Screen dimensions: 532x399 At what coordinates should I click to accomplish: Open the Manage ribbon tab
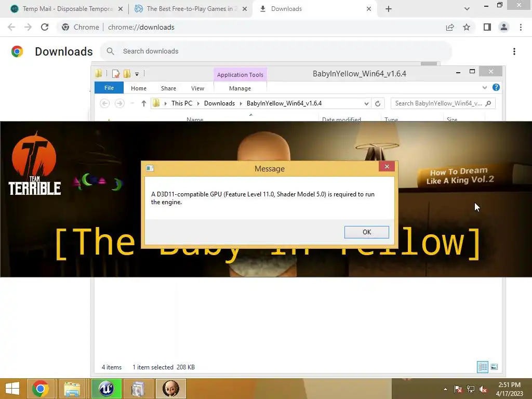pyautogui.click(x=240, y=88)
